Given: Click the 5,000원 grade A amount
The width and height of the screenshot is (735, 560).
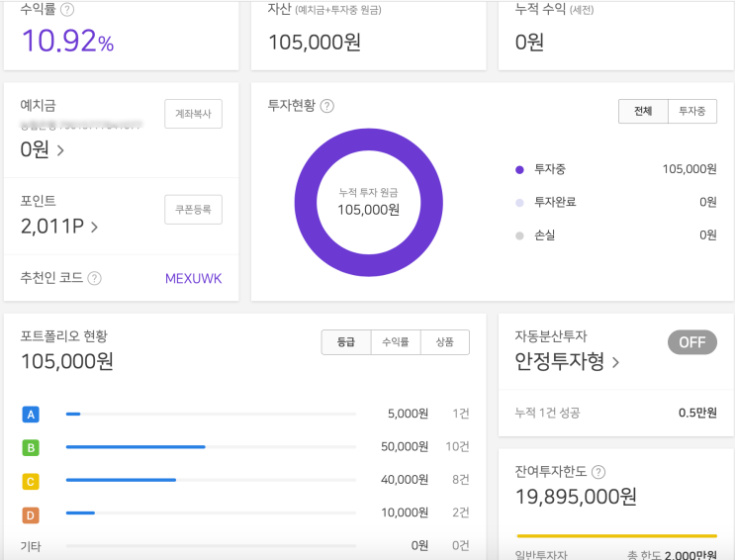Looking at the screenshot, I should pyautogui.click(x=408, y=414).
